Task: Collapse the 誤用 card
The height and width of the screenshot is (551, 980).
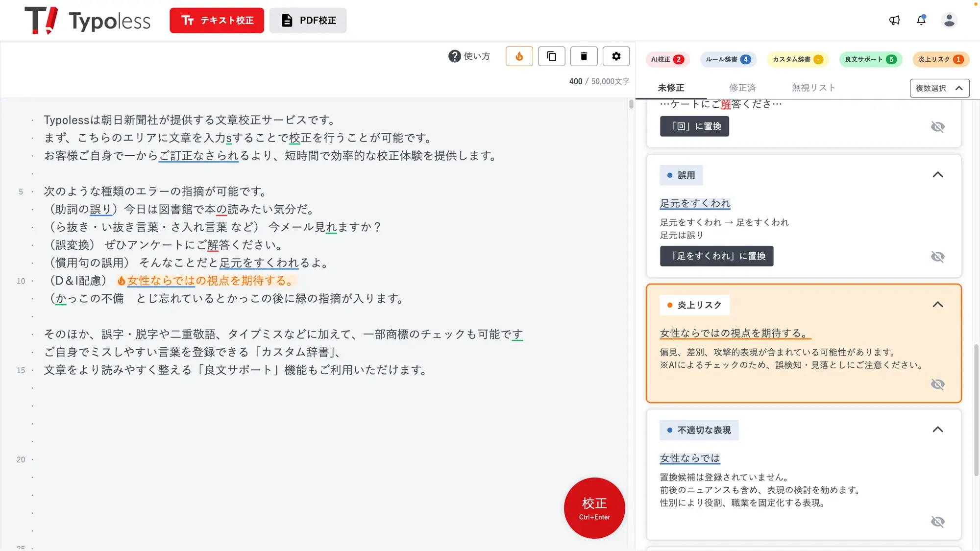Action: [937, 175]
